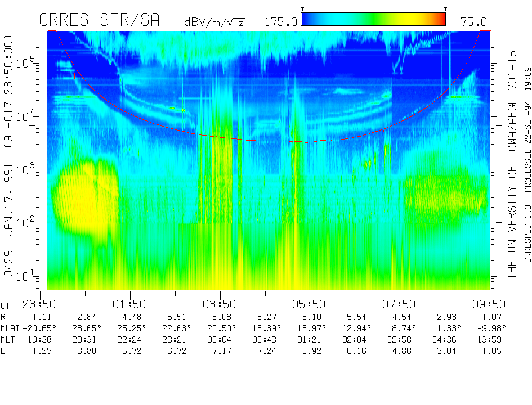Click the color bar gradient scale
Image resolution: width=532 pixels, height=405 pixels.
click(x=373, y=19)
